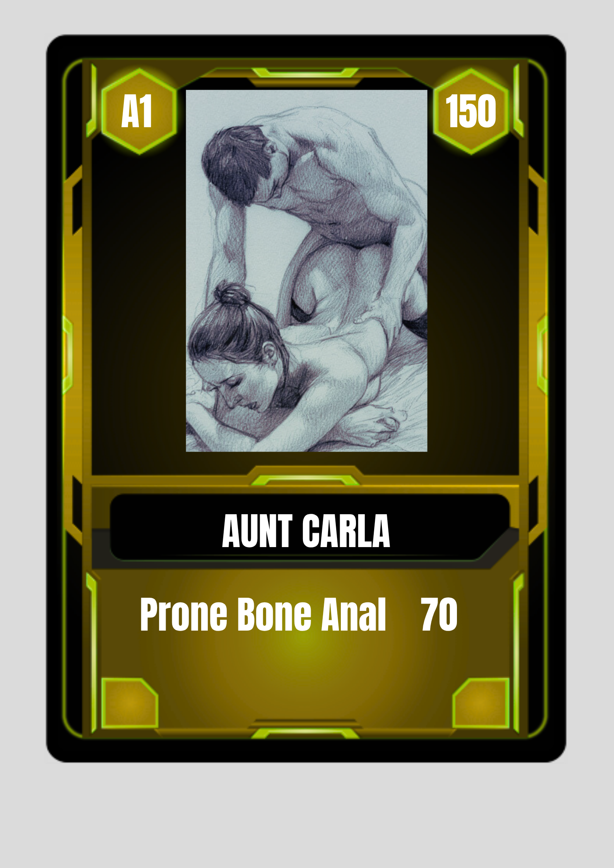Click the gray background below the card
614x868 pixels.
[x=307, y=816]
